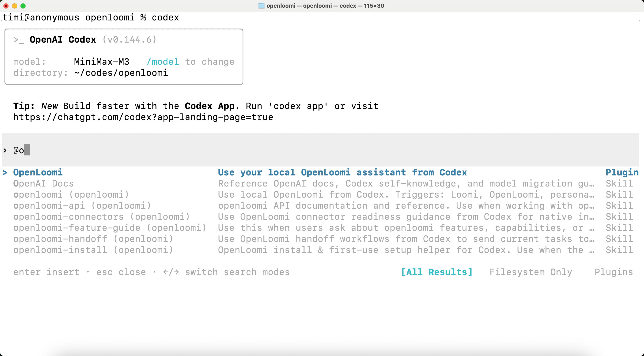Click the 'Use OpenLoomi handoff workflows' description
This screenshot has height=356, width=644.
(406, 239)
